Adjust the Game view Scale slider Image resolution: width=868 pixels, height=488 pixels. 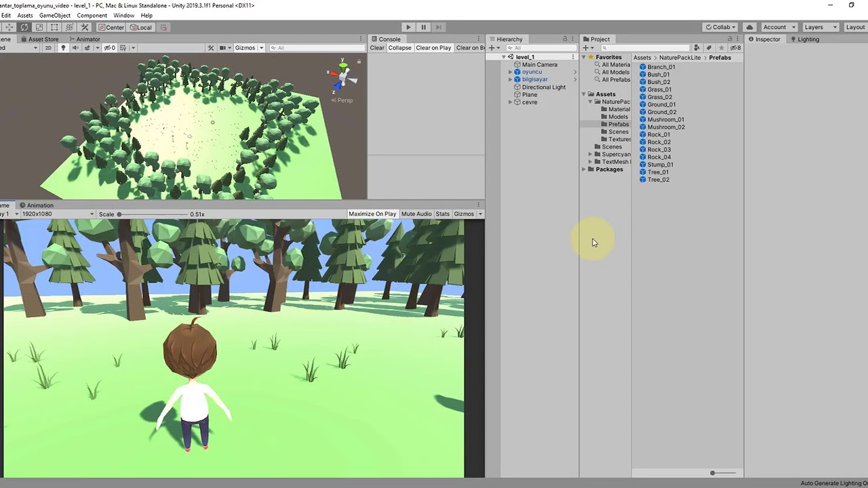[153, 214]
